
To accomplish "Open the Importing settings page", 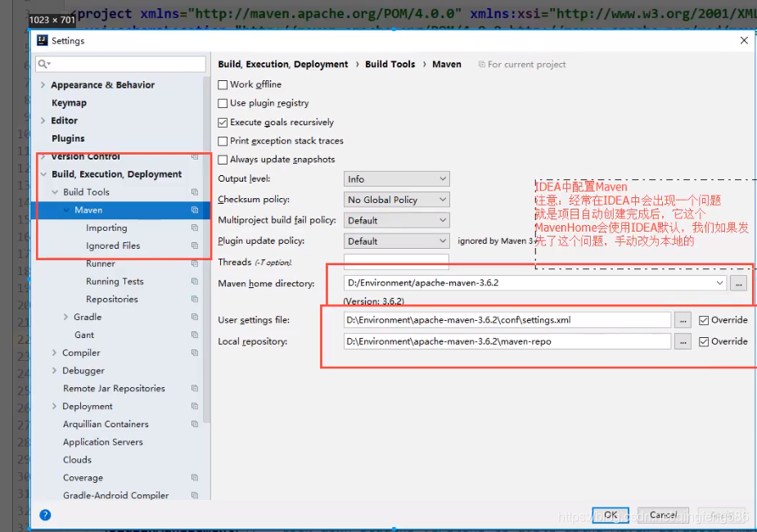I will 106,228.
